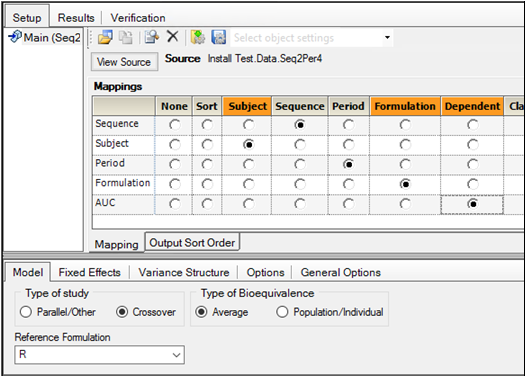Viewport: 526px width, 377px height.
Task: Click the None column header
Action: click(x=174, y=106)
